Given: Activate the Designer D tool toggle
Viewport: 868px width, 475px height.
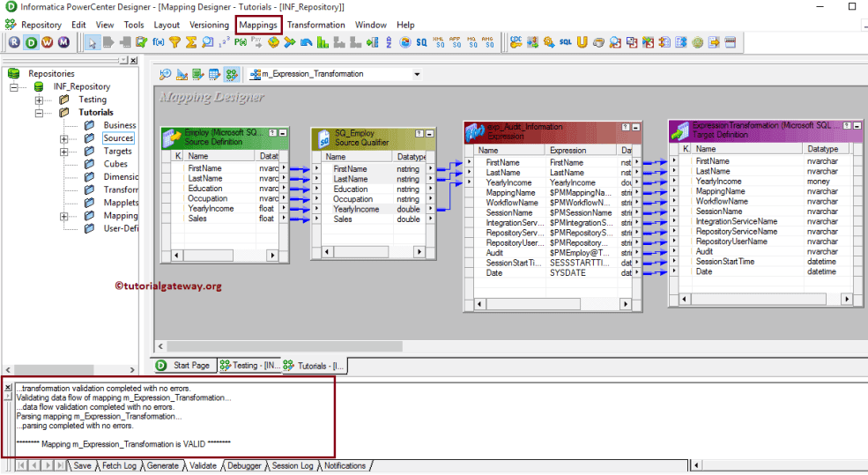Looking at the screenshot, I should click(x=31, y=42).
